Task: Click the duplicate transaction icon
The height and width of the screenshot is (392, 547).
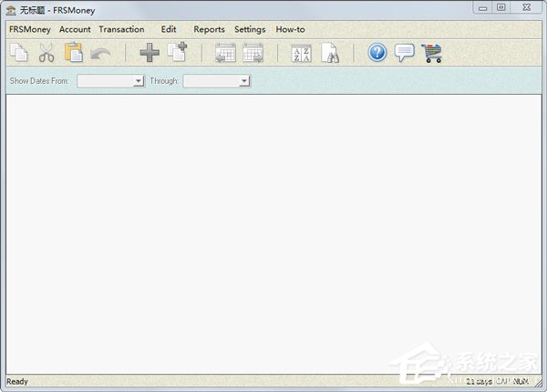Action: [x=177, y=53]
